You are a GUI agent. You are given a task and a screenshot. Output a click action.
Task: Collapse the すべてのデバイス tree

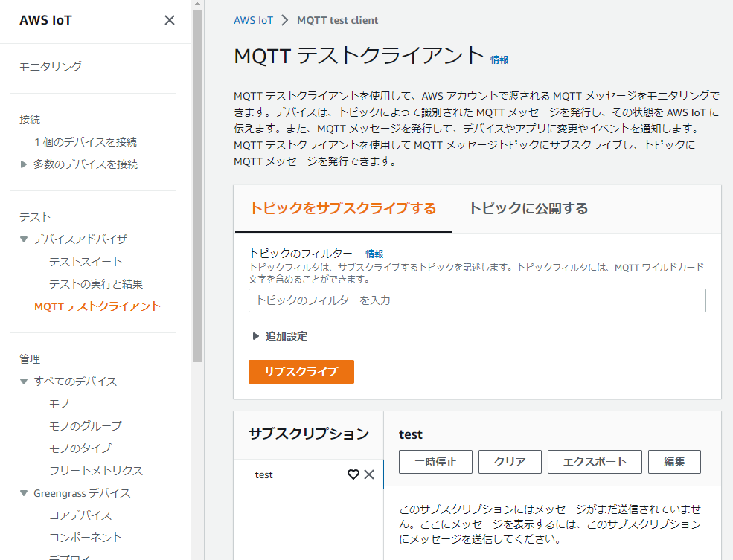(x=24, y=381)
